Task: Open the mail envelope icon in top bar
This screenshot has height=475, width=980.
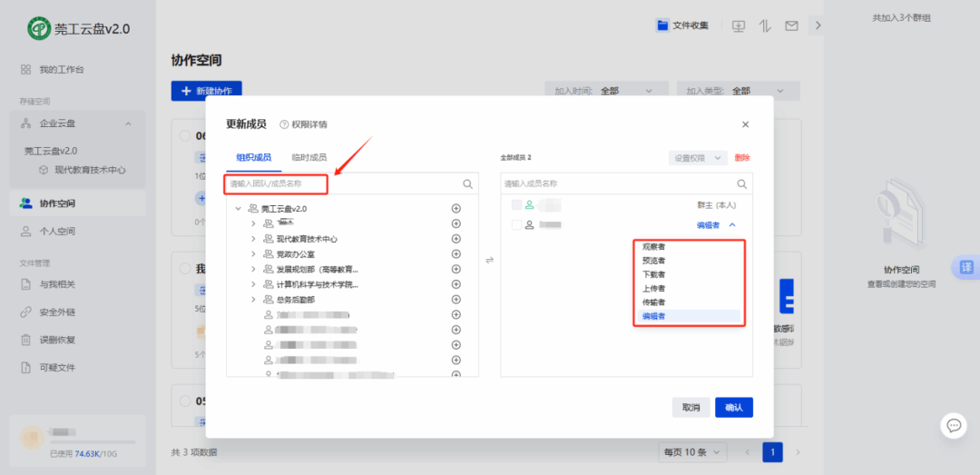Action: [x=792, y=25]
